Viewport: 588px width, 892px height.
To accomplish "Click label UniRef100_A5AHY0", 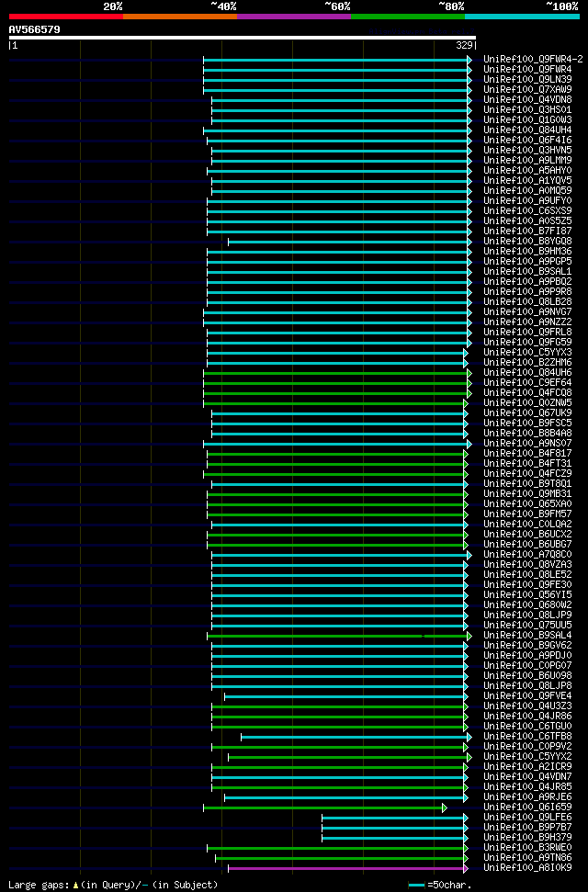I will 527,171.
